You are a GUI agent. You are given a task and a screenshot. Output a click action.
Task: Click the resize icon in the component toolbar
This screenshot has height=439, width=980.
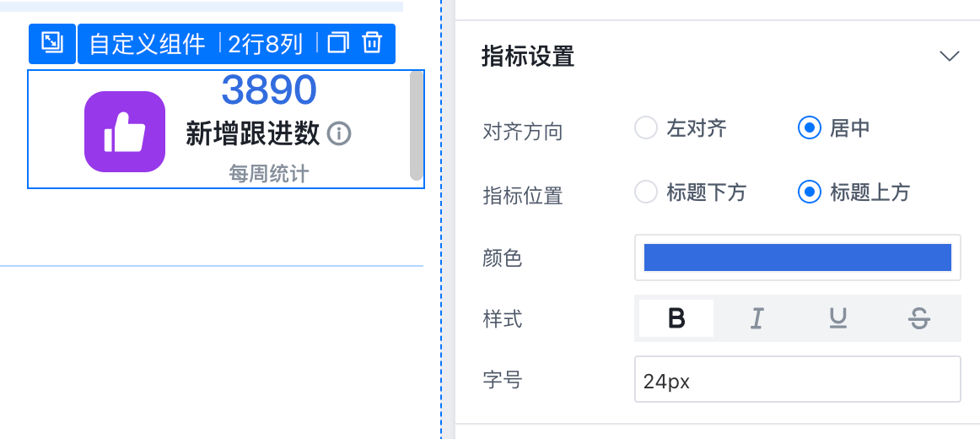tap(52, 42)
